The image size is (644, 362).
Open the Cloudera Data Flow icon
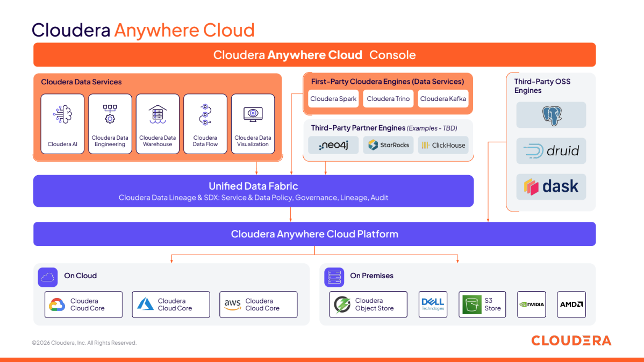(x=205, y=114)
